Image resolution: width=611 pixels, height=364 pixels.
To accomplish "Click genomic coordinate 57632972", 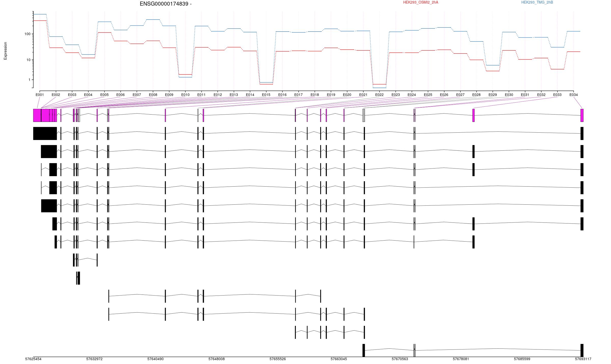I will (x=94, y=359).
